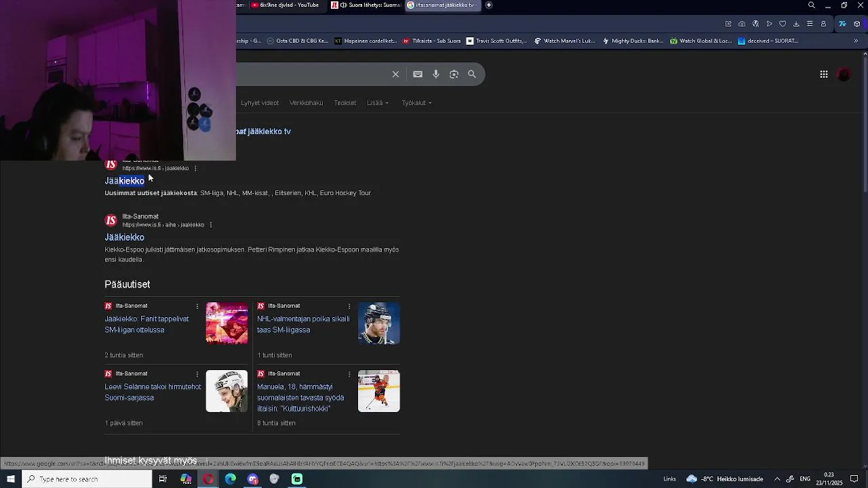Open options for 'Fanit tappelivat' news card
Viewport: 868px width, 488px height.
(197, 306)
